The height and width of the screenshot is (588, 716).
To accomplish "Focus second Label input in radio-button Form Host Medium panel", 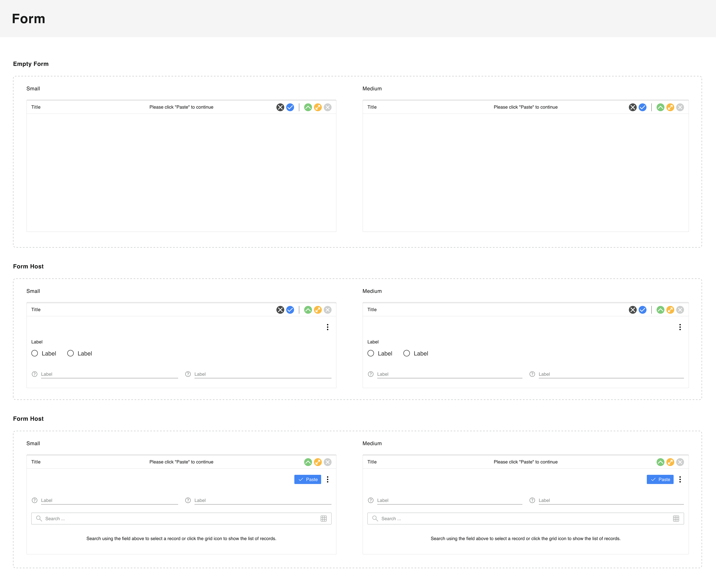I will click(611, 374).
